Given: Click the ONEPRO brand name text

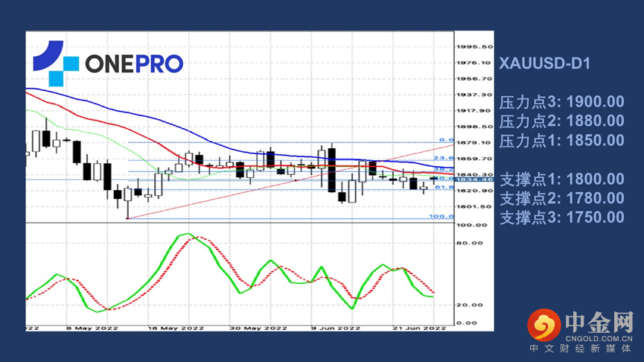Looking at the screenshot, I should [x=134, y=64].
